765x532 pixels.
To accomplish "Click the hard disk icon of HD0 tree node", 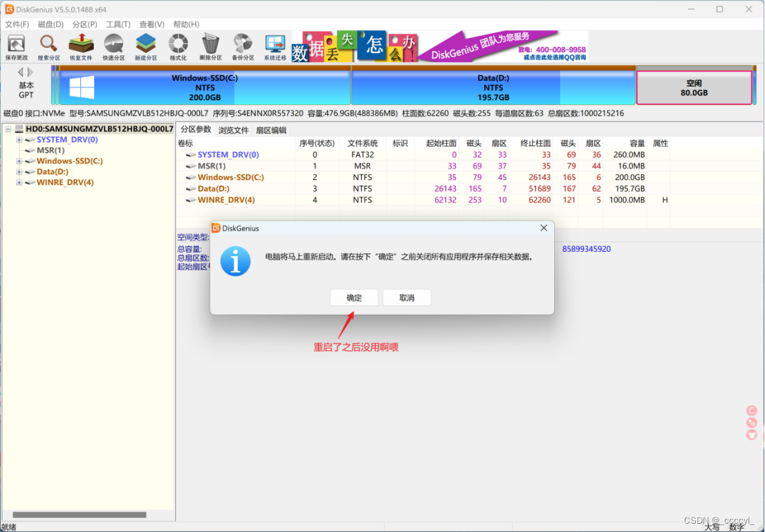I will [19, 129].
